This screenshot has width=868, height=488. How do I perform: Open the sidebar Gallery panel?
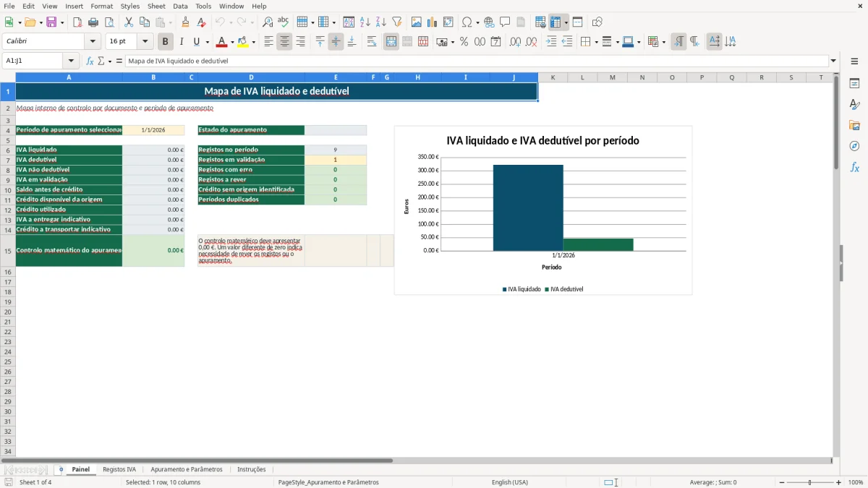(854, 125)
